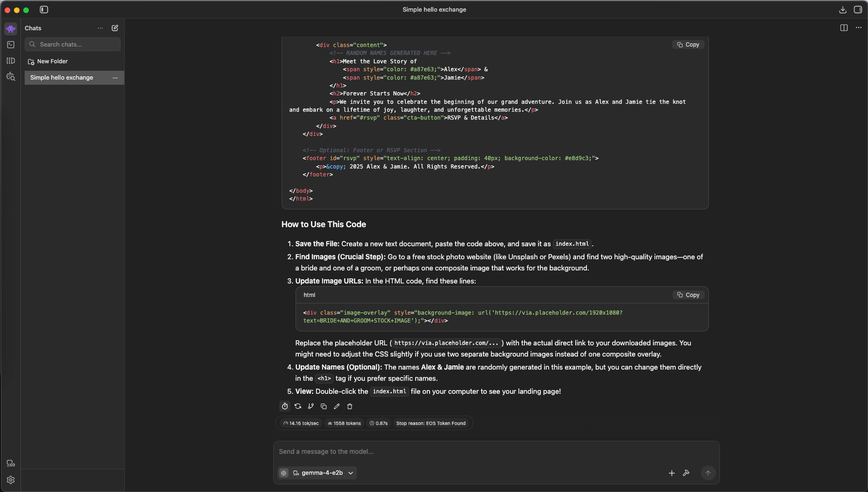The height and width of the screenshot is (492, 868).
Task: Copy the message using the copy icon
Action: (x=324, y=406)
